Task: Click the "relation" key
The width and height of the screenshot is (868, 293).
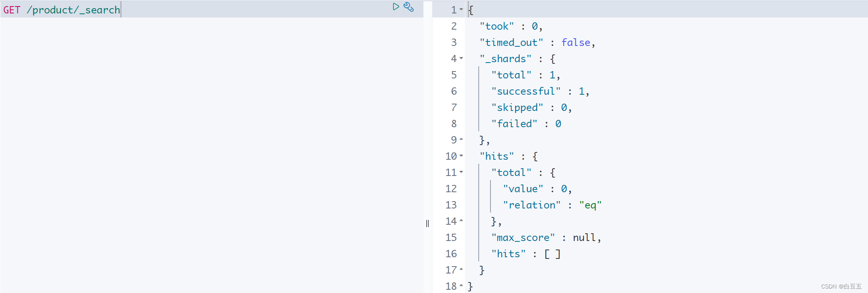Action: pyautogui.click(x=532, y=205)
